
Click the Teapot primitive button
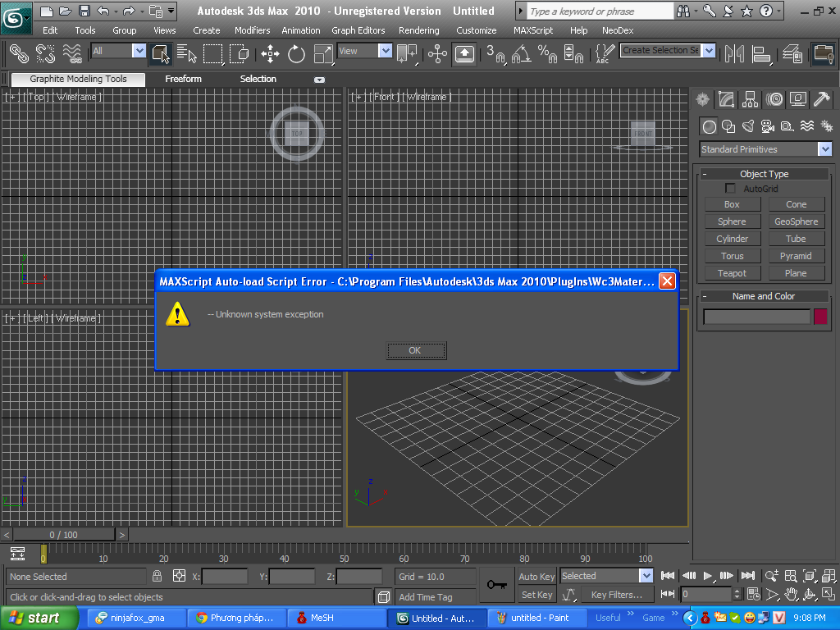point(732,273)
